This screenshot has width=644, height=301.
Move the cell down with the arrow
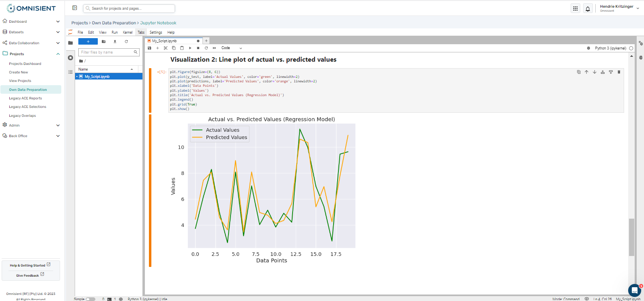(594, 72)
